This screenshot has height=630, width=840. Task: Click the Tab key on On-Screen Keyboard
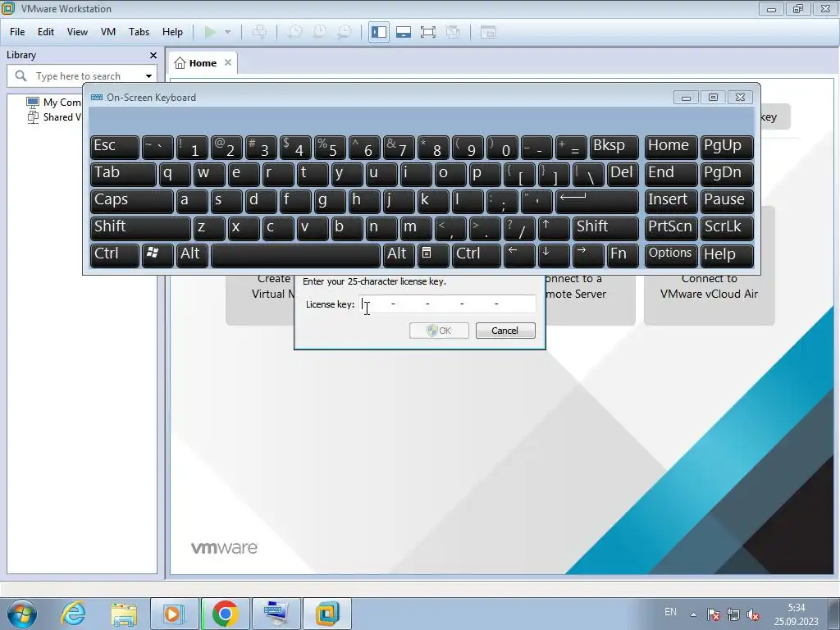[123, 174]
